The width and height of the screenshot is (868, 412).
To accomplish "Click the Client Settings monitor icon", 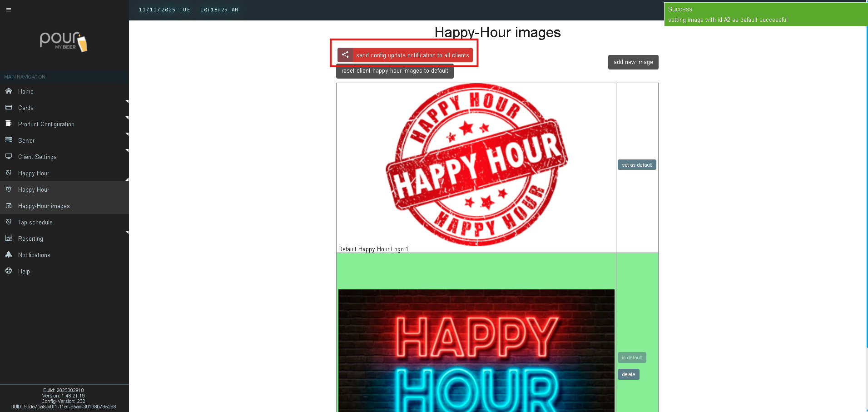I will (9, 156).
